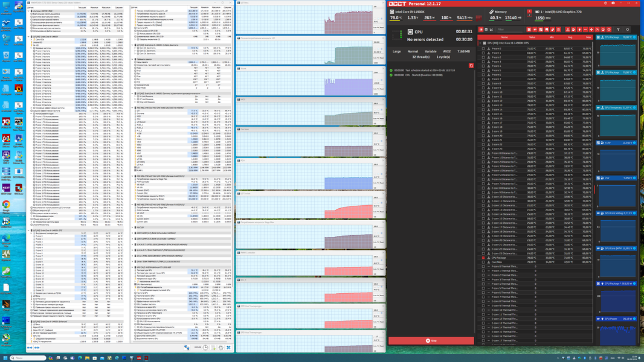Screen dimensions: 644x362
Task: Click the OCCT screenshot camera icon
Action: [x=613, y=3]
